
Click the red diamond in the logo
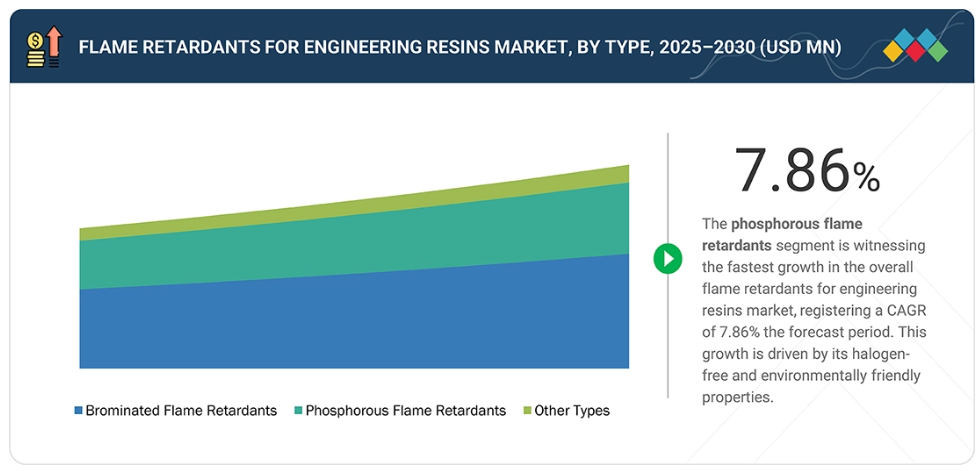point(916,56)
